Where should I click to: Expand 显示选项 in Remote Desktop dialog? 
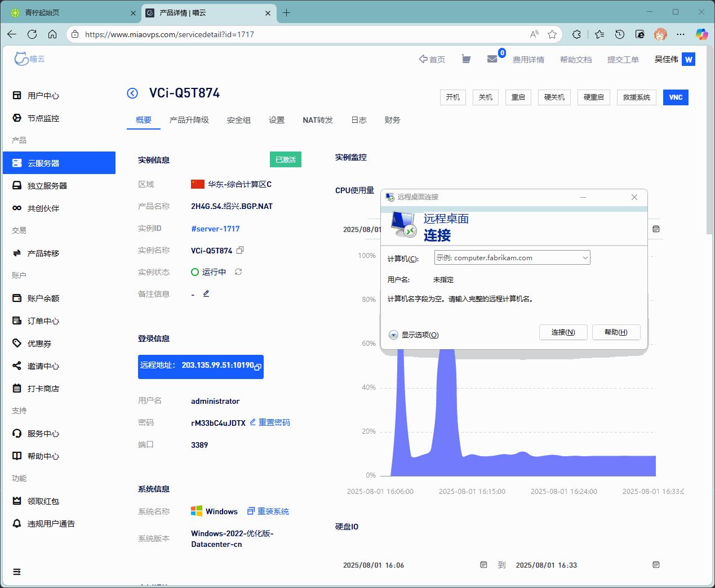point(414,335)
